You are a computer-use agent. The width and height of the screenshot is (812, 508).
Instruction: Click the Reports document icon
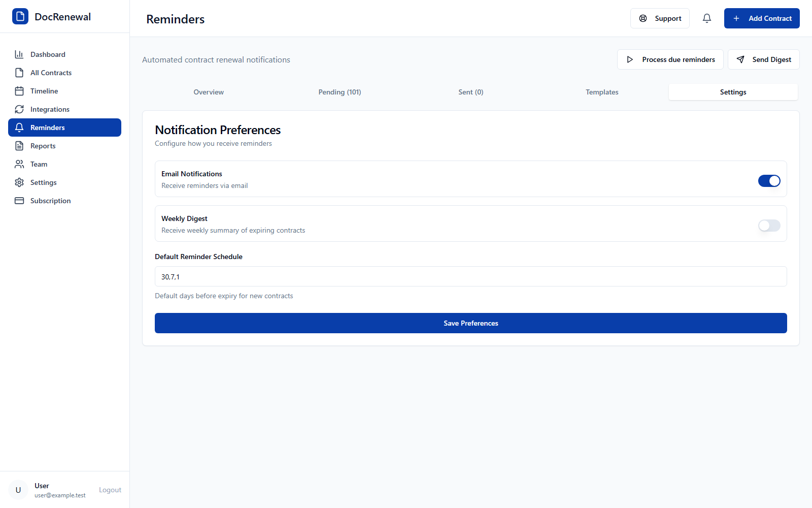19,146
